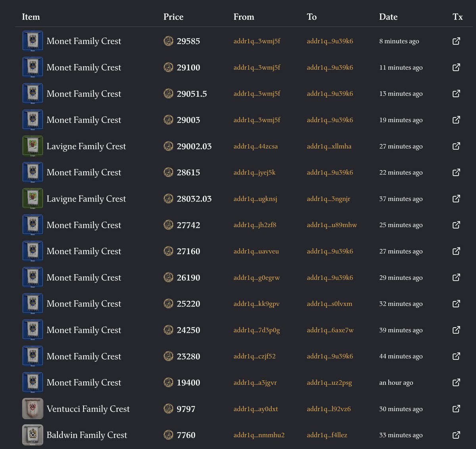Open transaction link for the 25220 sale

[456, 303]
